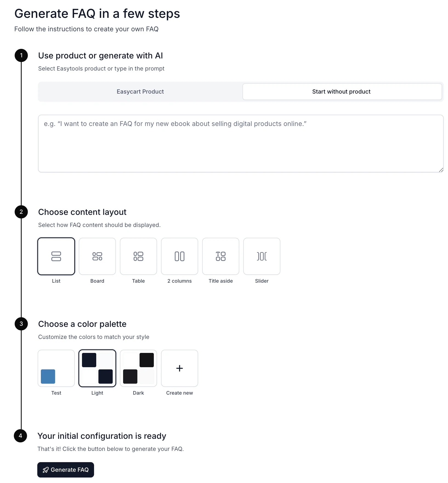Choose the Title aside layout icon

[x=221, y=256]
